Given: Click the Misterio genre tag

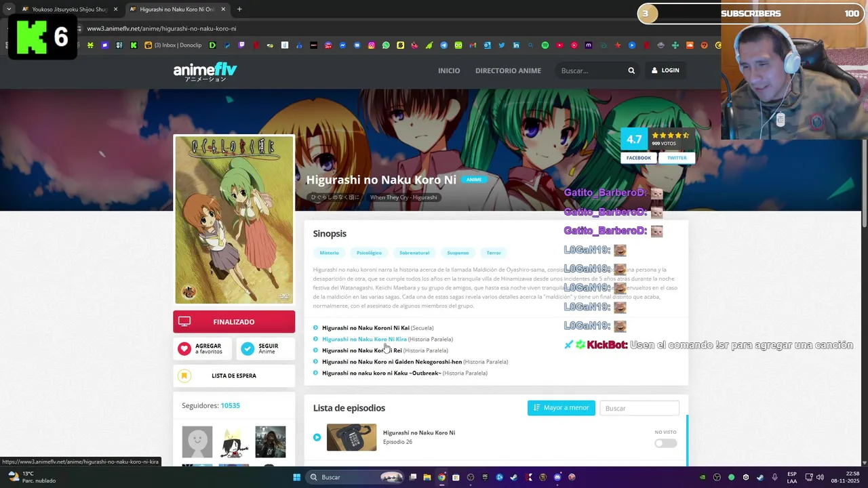Looking at the screenshot, I should [329, 253].
